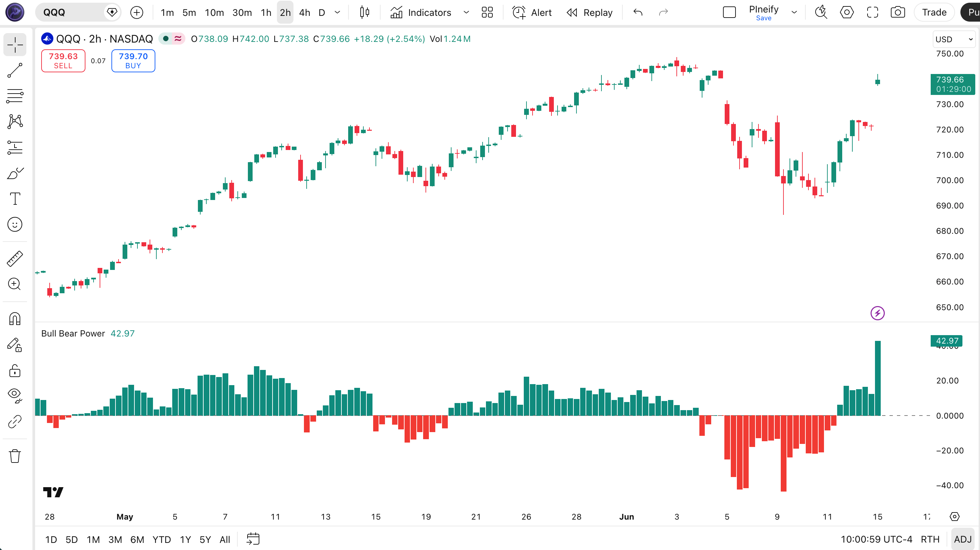
Task: Select the 4h timeframe
Action: 304,12
